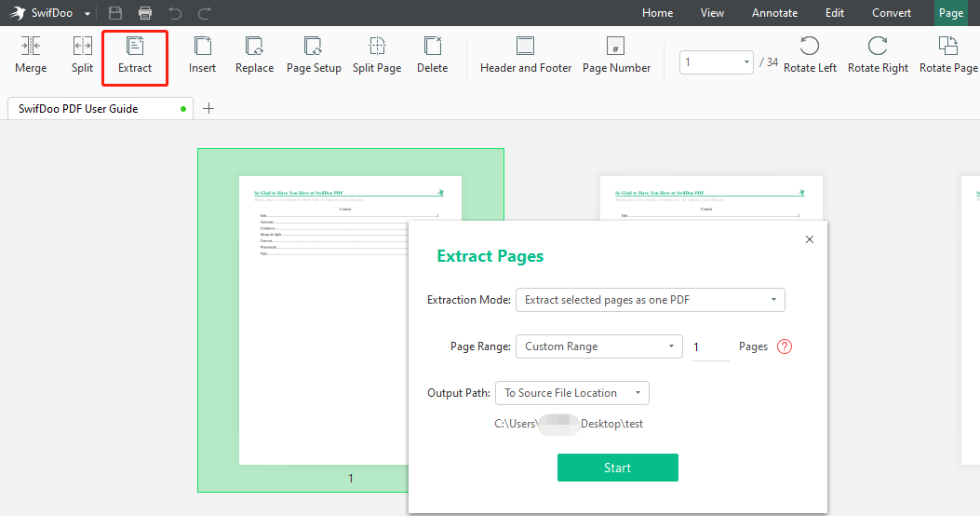This screenshot has width=980, height=516.
Task: Rotate page left
Action: [810, 56]
